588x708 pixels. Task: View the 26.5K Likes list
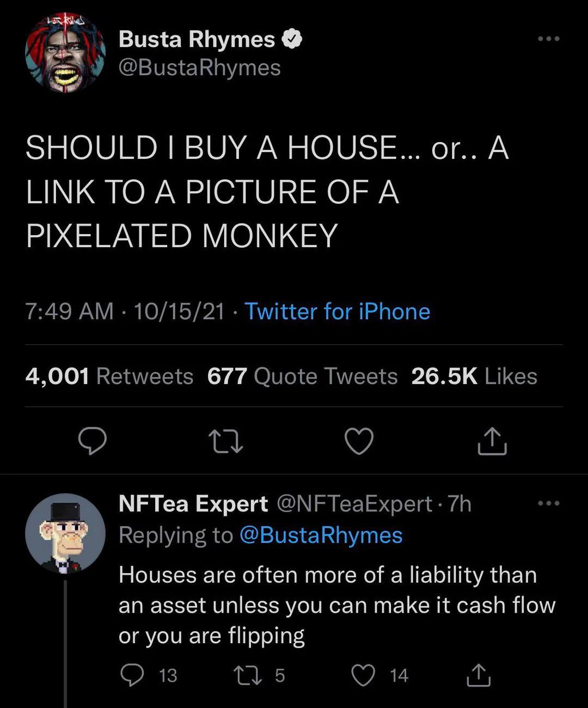tap(474, 376)
